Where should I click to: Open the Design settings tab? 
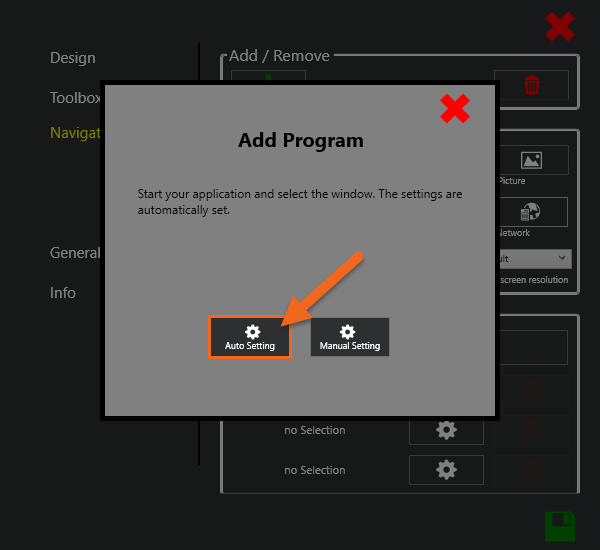point(73,58)
